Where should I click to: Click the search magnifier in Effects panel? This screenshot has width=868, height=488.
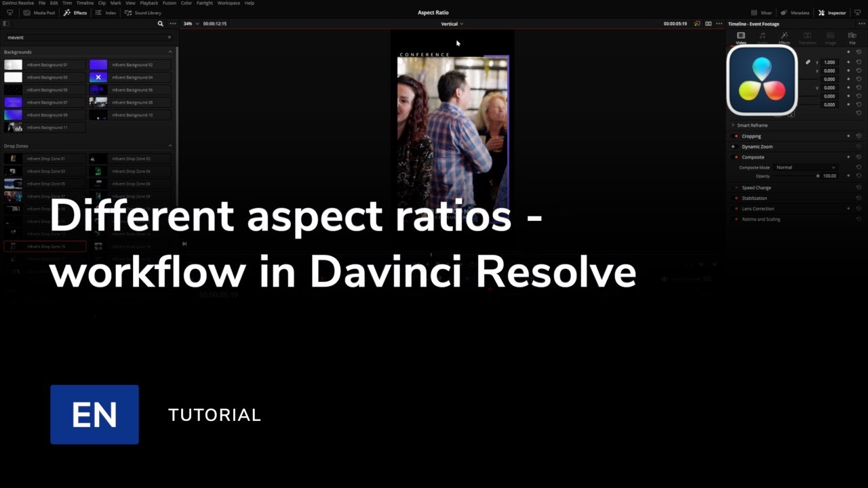(x=161, y=24)
